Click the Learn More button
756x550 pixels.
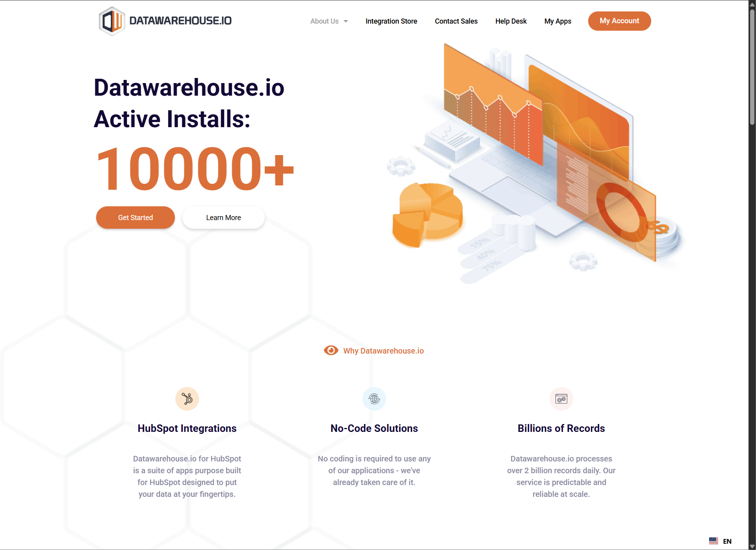223,217
